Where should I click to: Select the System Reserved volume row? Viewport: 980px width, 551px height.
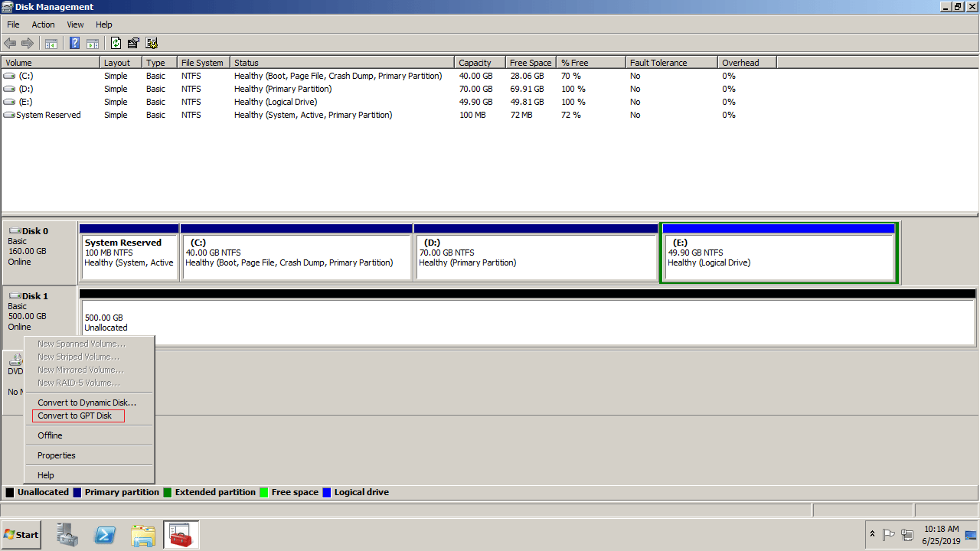coord(48,115)
